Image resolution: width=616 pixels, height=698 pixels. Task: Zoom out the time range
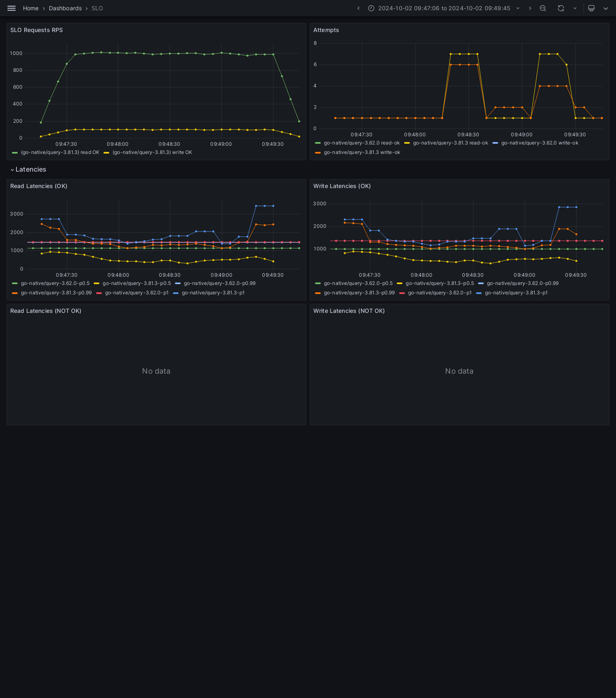(x=543, y=8)
